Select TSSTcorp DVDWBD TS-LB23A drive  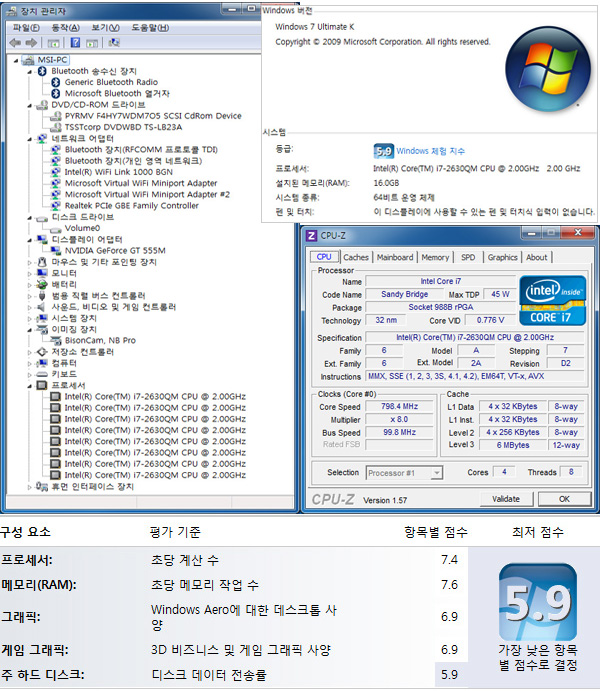point(123,127)
